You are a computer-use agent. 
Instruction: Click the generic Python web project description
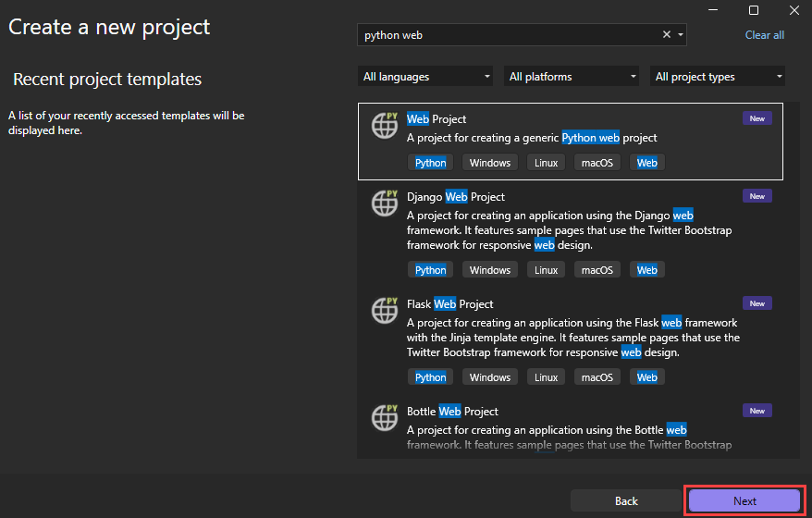[532, 138]
